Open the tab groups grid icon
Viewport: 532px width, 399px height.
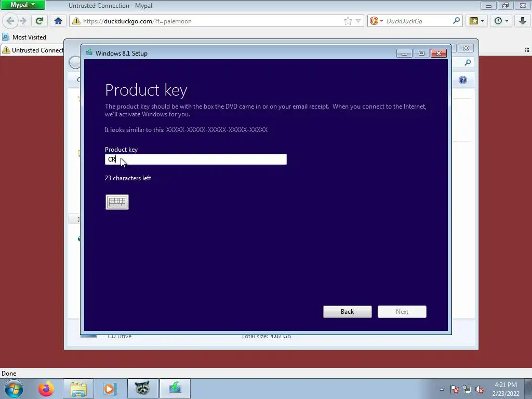[x=527, y=50]
